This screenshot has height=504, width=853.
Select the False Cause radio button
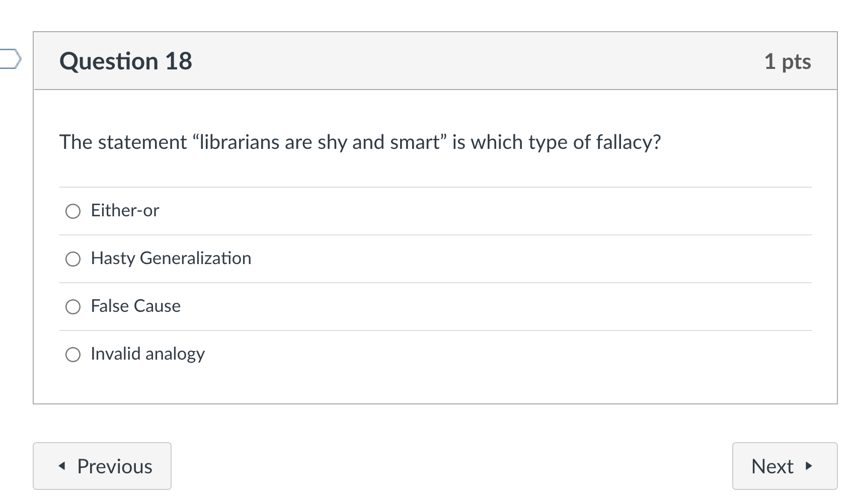tap(73, 306)
